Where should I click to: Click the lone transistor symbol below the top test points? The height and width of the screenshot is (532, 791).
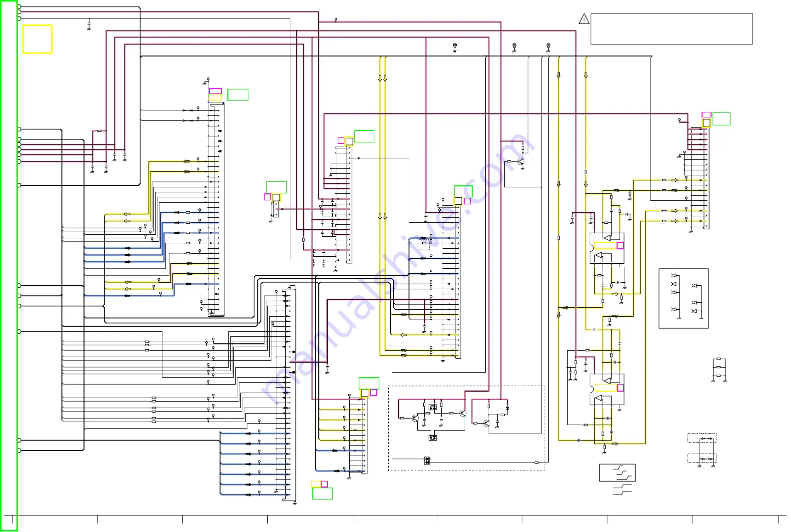pos(521,162)
